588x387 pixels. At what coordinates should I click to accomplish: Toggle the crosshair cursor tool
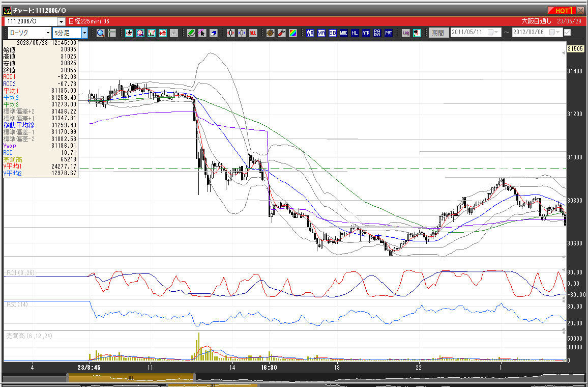(112, 33)
